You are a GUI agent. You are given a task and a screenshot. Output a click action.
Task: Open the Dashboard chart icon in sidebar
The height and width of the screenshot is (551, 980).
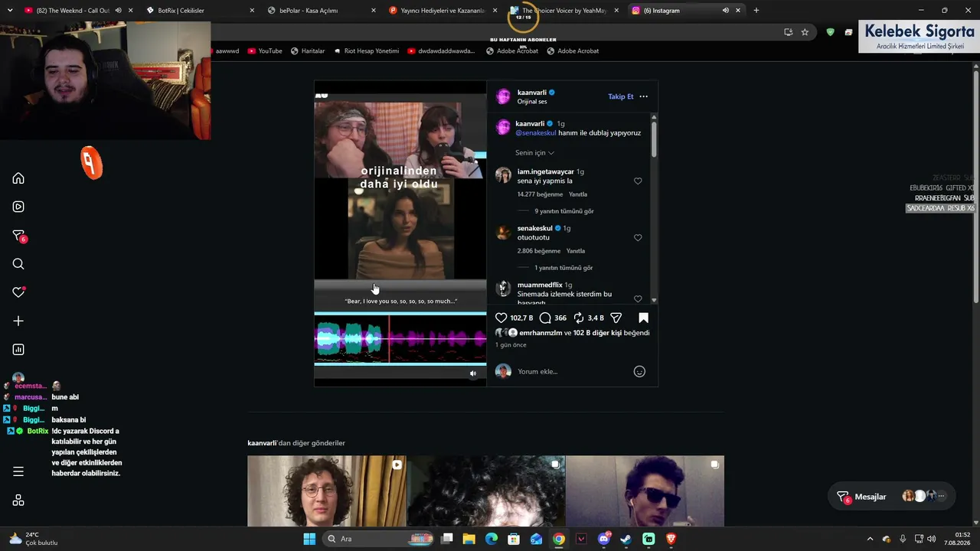[x=18, y=350]
